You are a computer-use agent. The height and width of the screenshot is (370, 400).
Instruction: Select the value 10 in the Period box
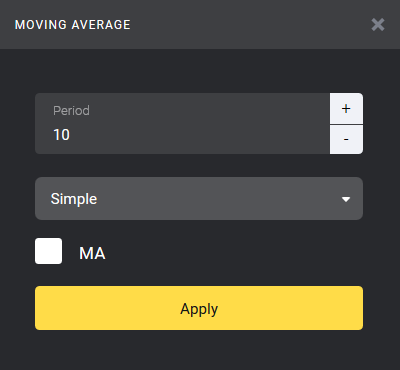(x=62, y=135)
